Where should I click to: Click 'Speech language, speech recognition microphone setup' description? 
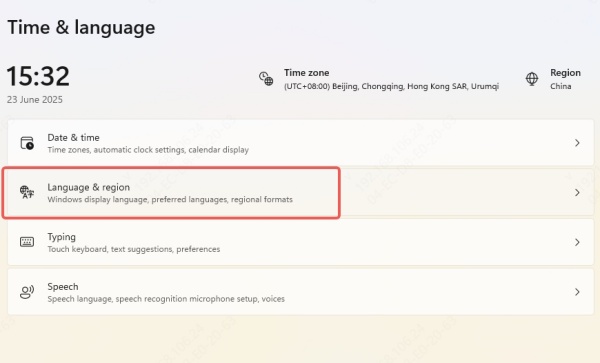pos(166,299)
